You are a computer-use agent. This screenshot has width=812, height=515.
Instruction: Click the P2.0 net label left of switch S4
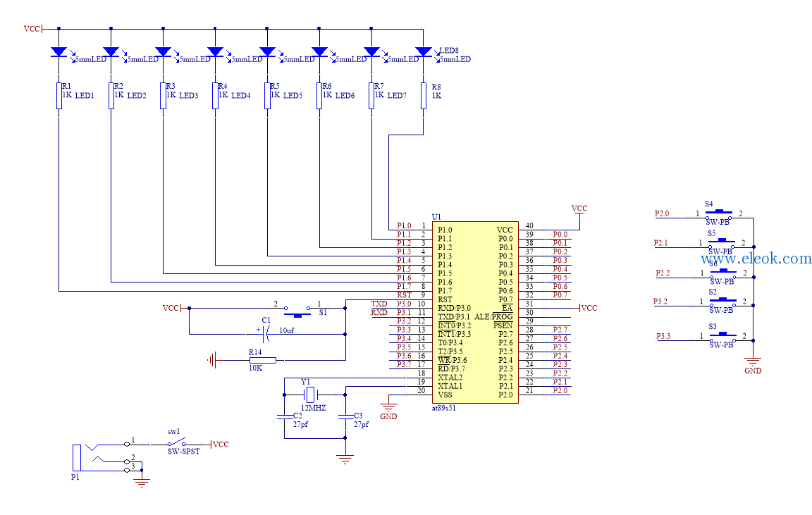pyautogui.click(x=662, y=213)
